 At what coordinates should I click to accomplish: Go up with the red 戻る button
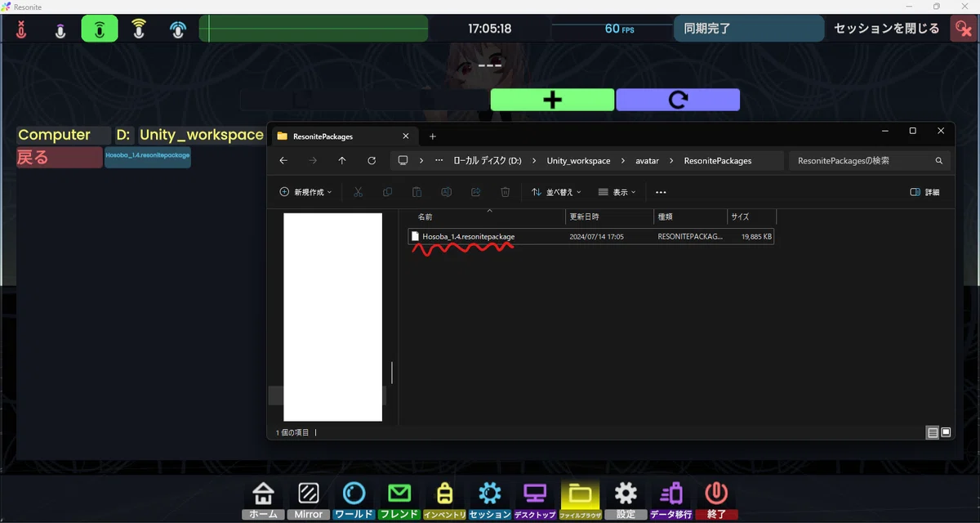click(60, 158)
